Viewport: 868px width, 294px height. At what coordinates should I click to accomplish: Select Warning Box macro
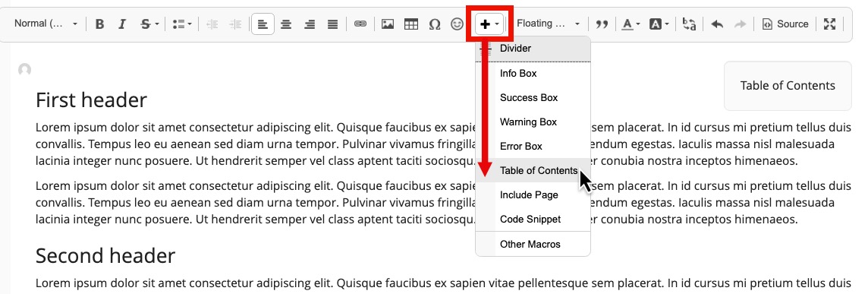(x=533, y=122)
